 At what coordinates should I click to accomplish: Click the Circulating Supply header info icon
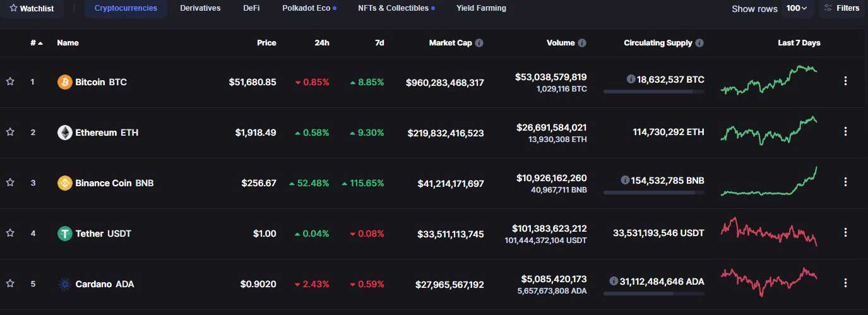[699, 43]
